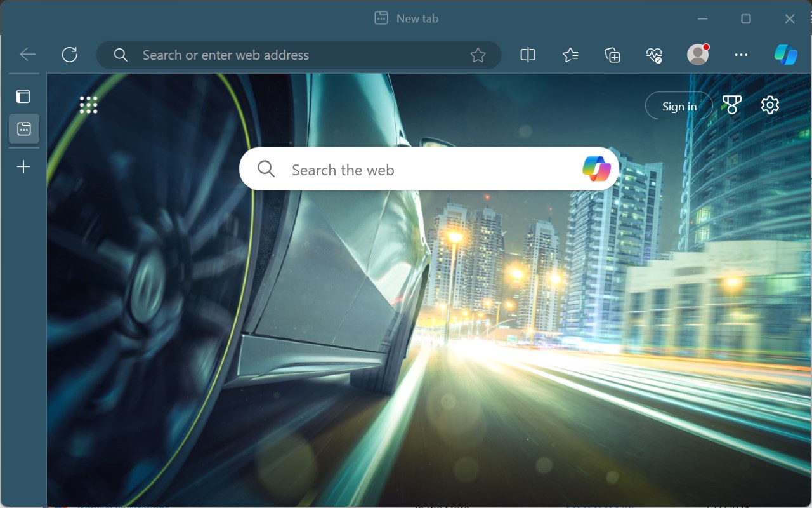Click the Sign in button

click(x=679, y=106)
